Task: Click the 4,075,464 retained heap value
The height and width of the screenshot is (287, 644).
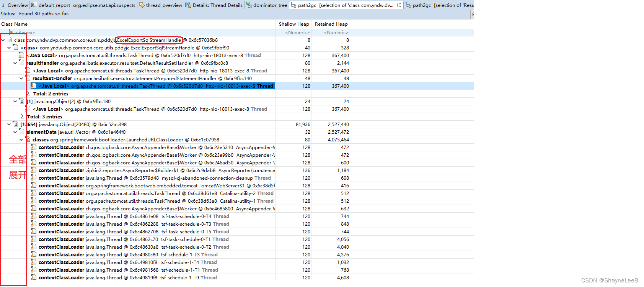Action: pyautogui.click(x=338, y=140)
